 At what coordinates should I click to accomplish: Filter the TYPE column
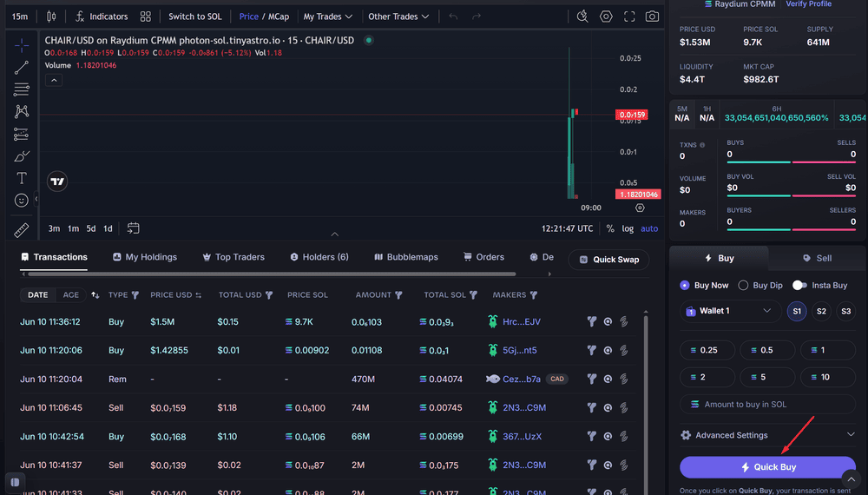pos(135,295)
